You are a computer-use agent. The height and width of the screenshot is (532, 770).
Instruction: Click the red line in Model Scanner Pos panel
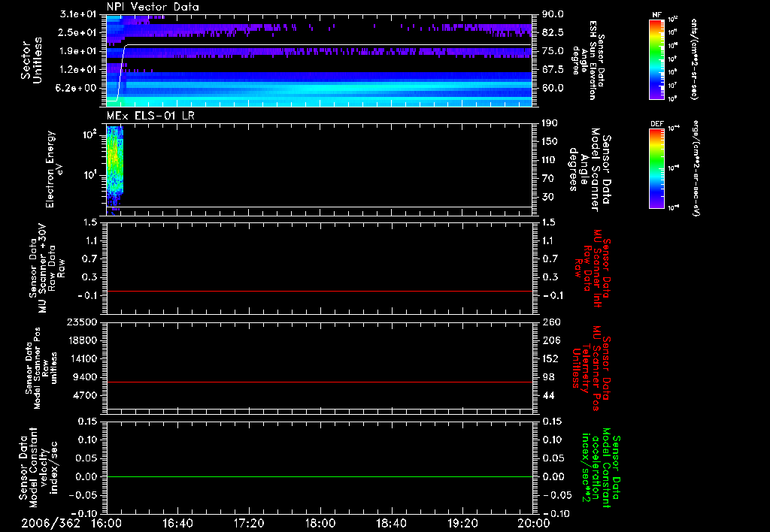[x=320, y=382]
